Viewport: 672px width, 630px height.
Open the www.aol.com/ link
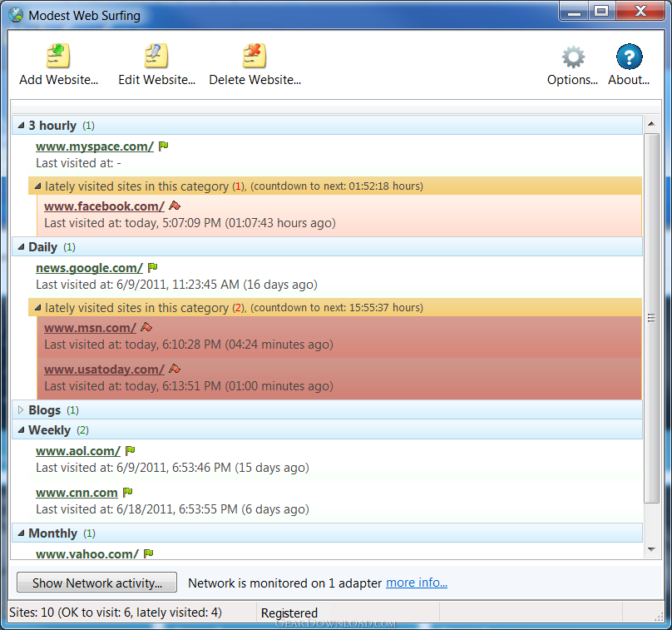78,451
